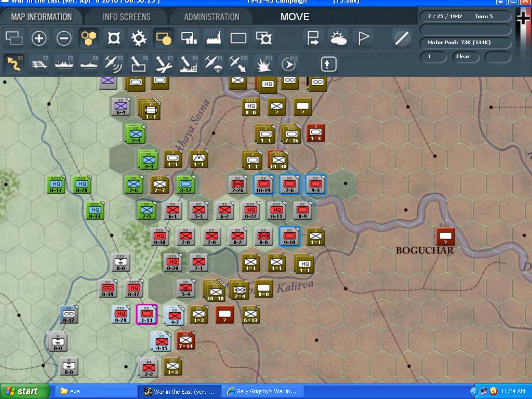Select the blue-outlined 10-19 panzer unit
Screen dimensions: 532x399
click(263, 185)
